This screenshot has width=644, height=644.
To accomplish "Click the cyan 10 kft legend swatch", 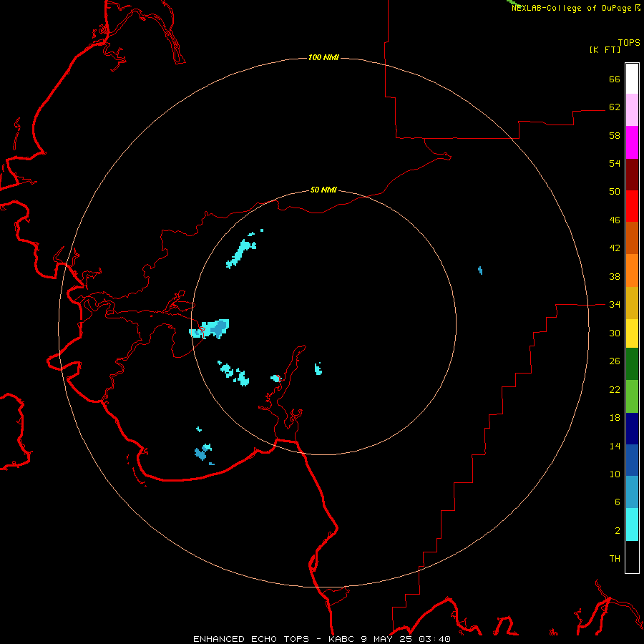I will tap(632, 525).
